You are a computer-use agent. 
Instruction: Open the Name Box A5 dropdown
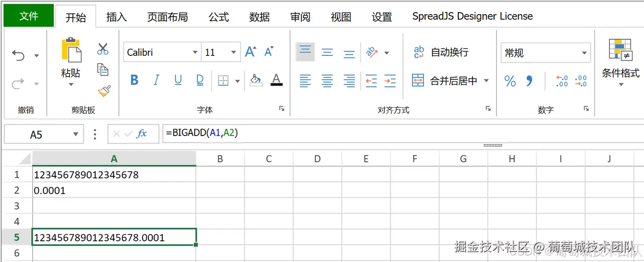pos(75,135)
